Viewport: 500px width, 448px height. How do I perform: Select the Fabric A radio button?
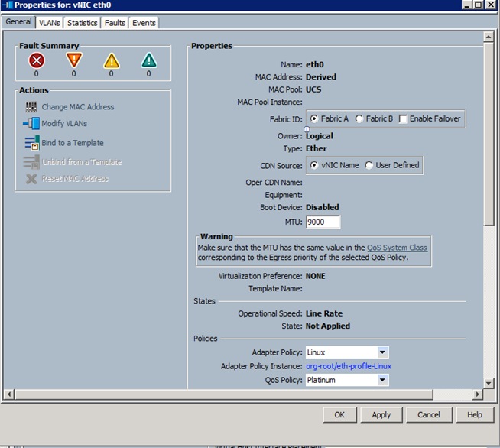coord(314,118)
